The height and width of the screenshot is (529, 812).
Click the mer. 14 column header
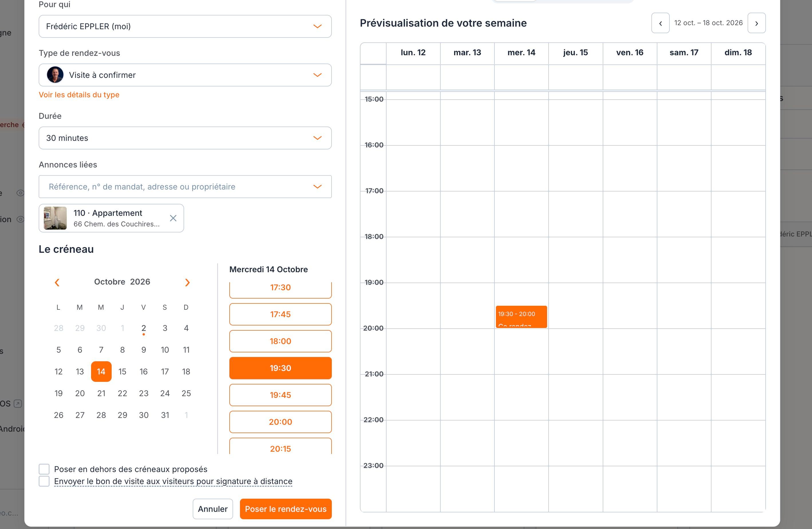521,52
